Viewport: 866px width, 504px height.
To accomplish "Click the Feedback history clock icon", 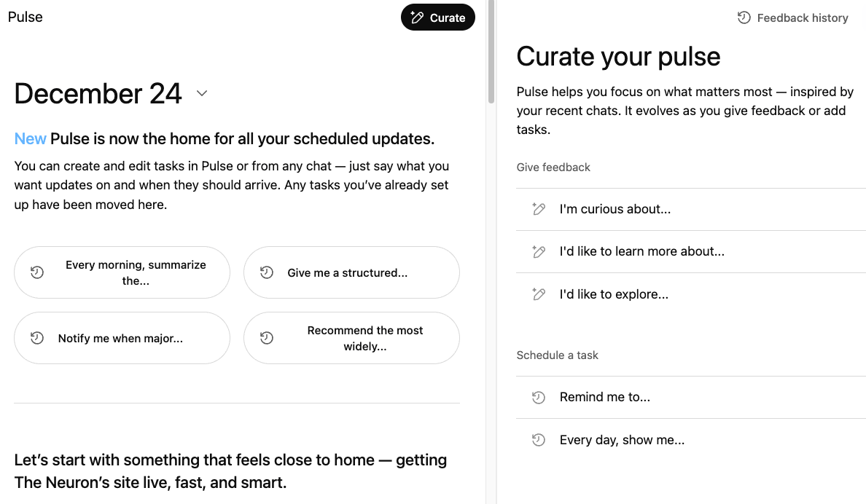I will pos(744,18).
